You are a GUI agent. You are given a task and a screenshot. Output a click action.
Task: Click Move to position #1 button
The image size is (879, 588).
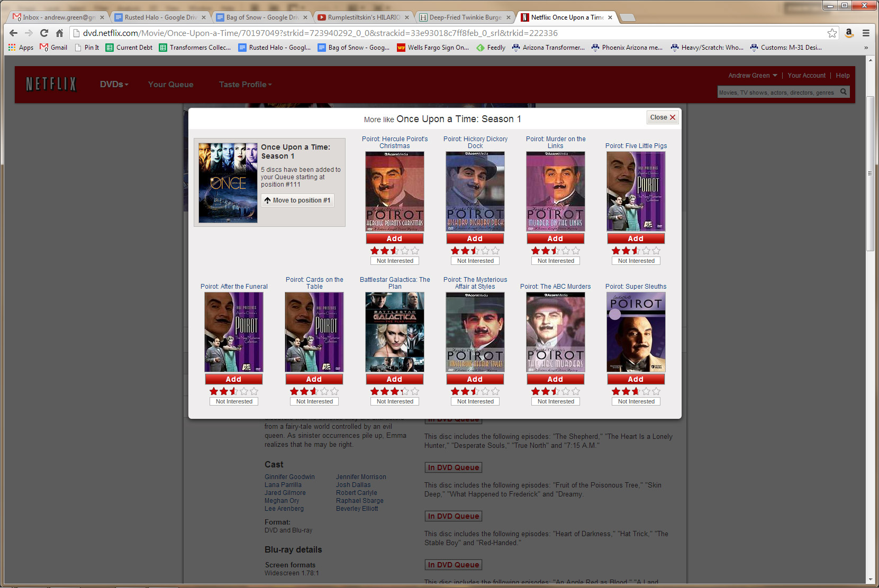(x=297, y=200)
